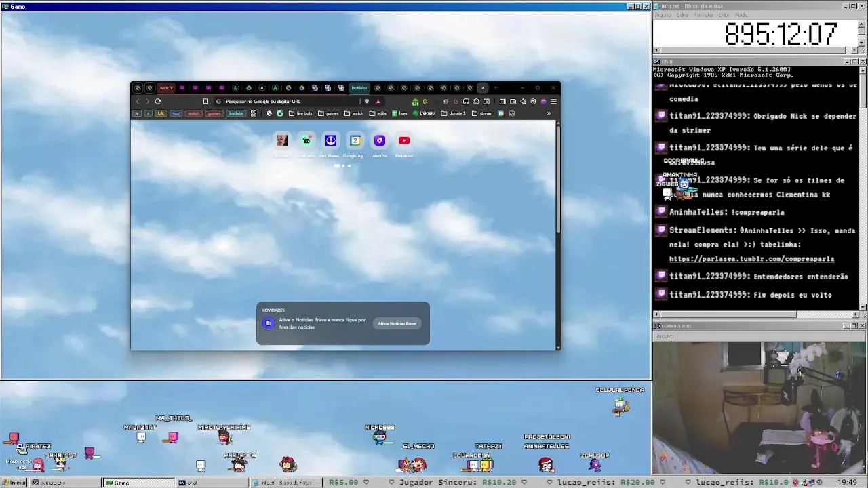Open the apps grid icon in bookmarks bar

point(254,113)
